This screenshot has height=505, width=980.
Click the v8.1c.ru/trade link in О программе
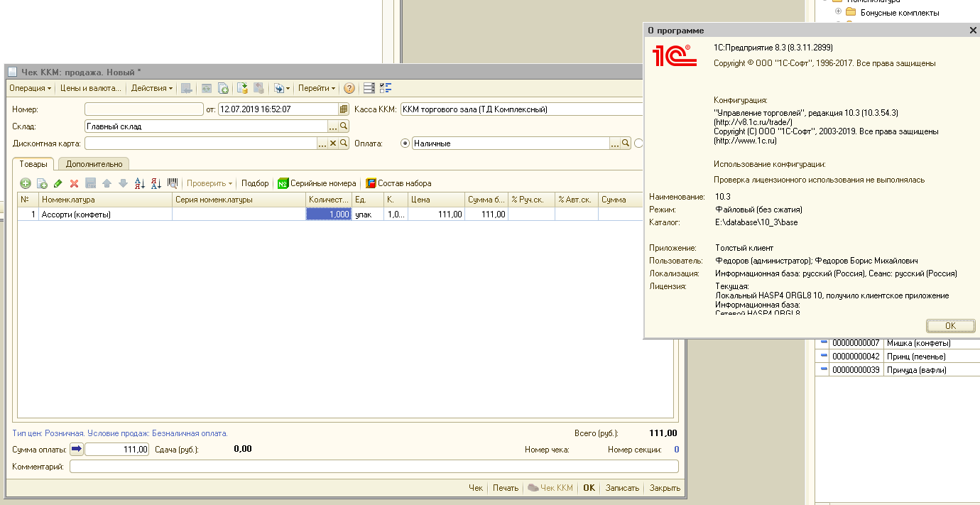pyautogui.click(x=753, y=122)
